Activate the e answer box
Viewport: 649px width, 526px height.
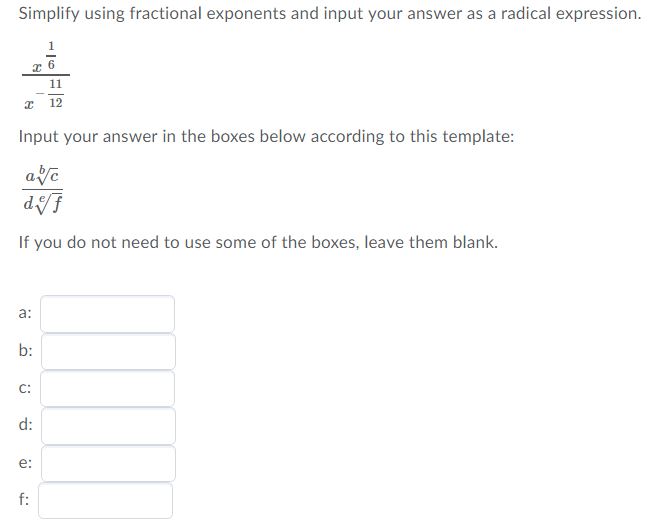(x=107, y=463)
